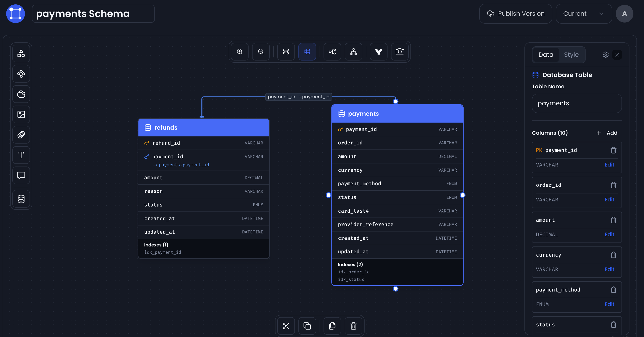Open the components icon in sidebar
This screenshot has height=337, width=644.
(x=21, y=74)
